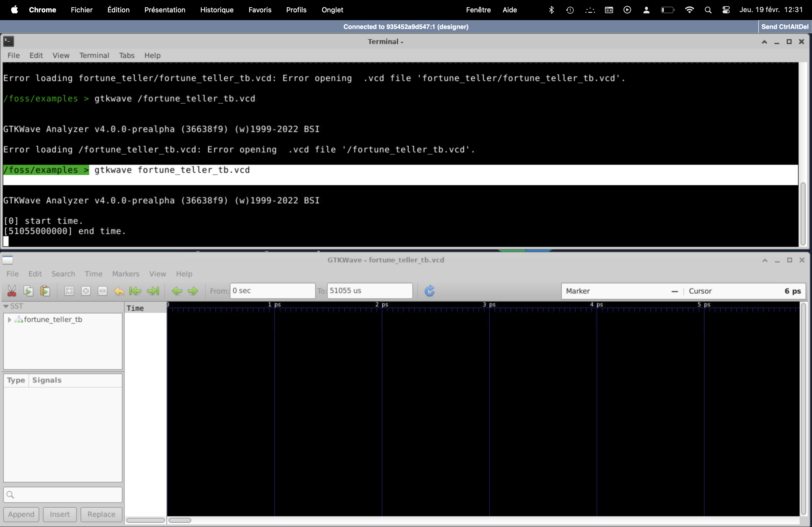Click the Zoom Fit toolbar icon
812x527 pixels.
coord(69,291)
